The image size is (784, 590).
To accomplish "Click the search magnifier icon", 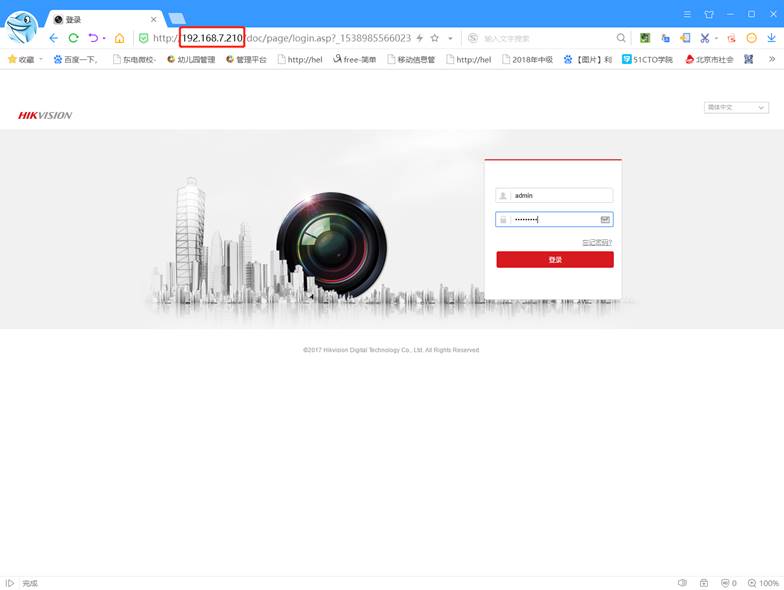I will pyautogui.click(x=621, y=38).
